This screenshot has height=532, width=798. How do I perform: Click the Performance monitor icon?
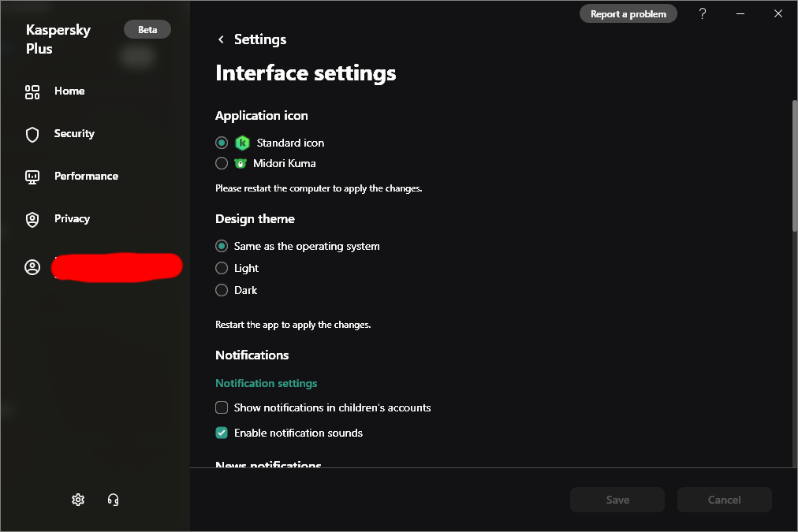click(x=32, y=177)
